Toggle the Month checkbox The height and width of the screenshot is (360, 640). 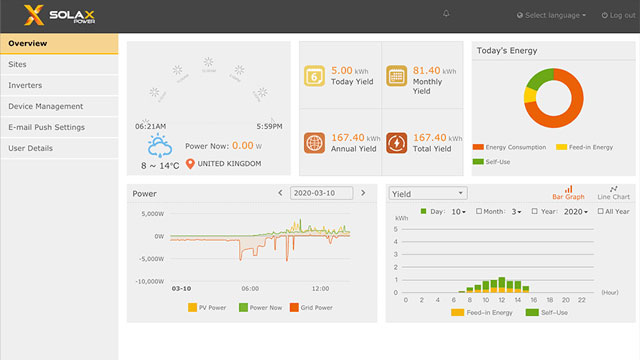pyautogui.click(x=479, y=211)
